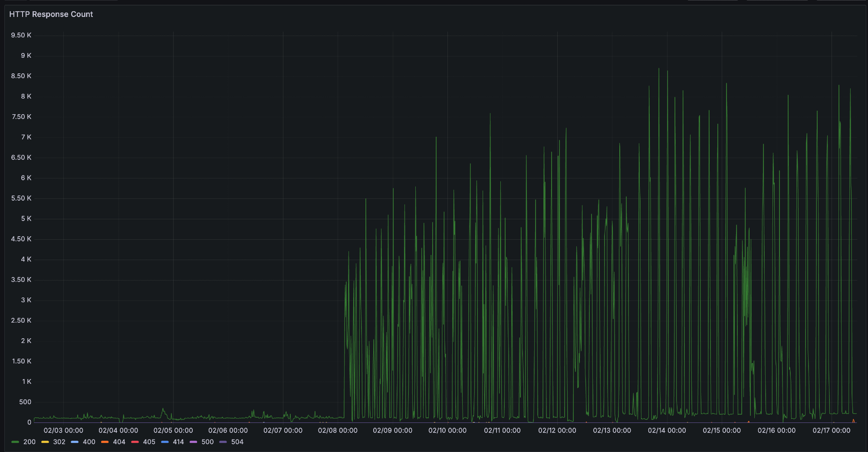Toggle the 414 series legend label
This screenshot has width=868, height=452.
[178, 442]
